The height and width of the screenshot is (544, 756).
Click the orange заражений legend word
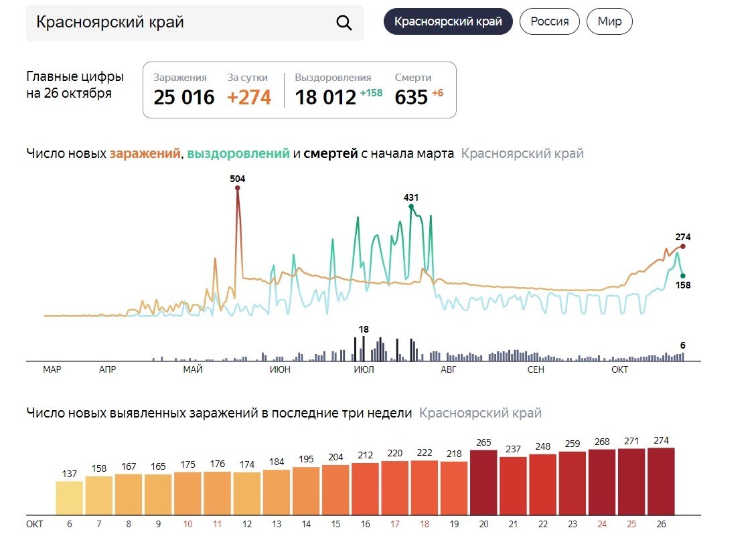click(x=145, y=153)
